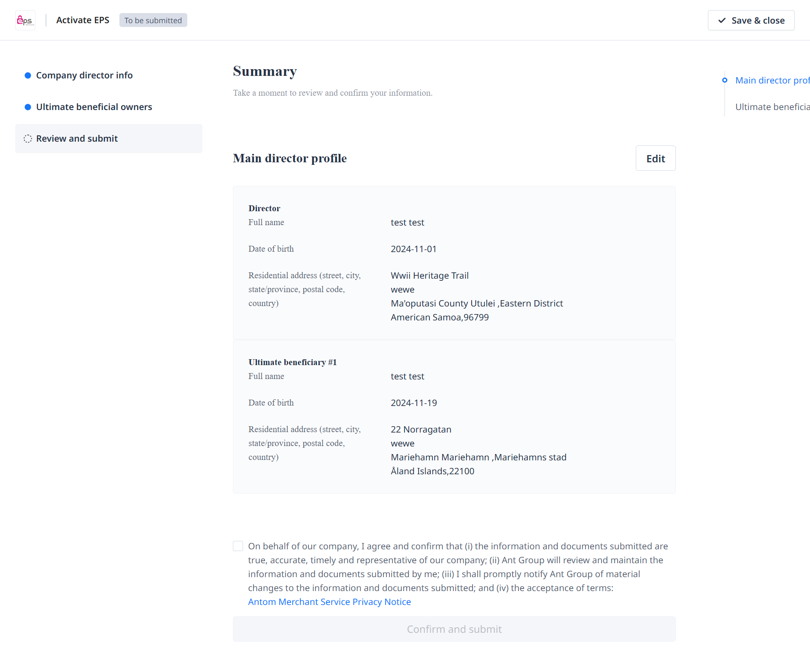The width and height of the screenshot is (810, 672).
Task: Click Save & close button
Action: (751, 20)
